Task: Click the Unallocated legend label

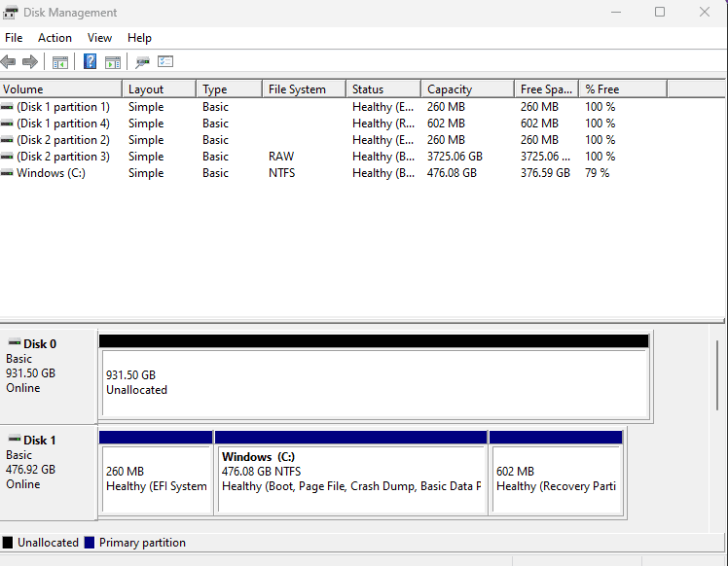Action: click(48, 543)
